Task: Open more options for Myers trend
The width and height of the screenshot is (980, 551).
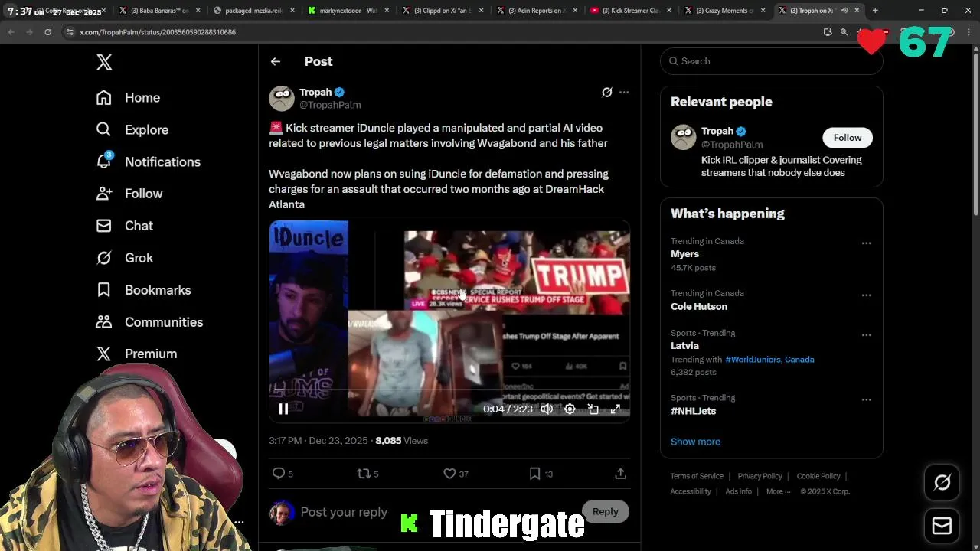Action: coord(867,243)
